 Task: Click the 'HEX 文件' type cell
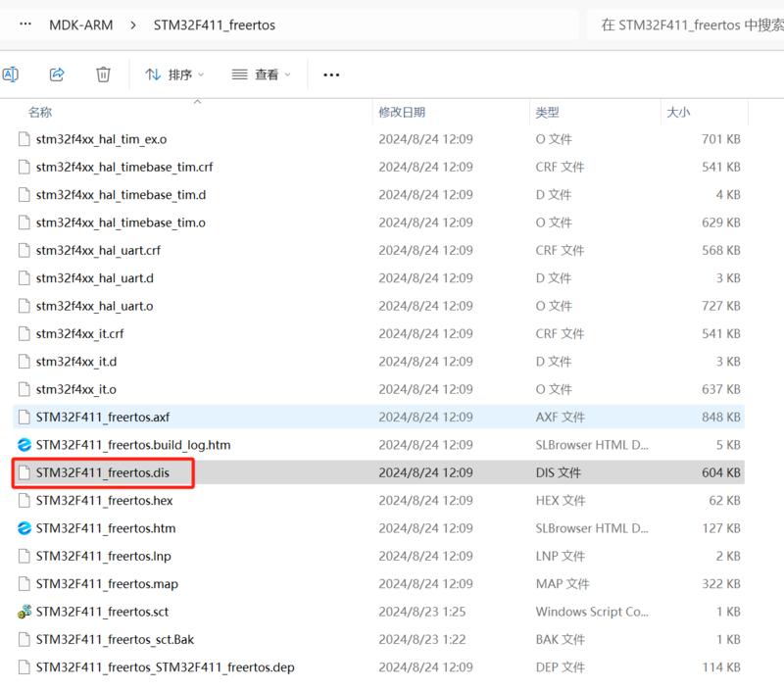[560, 501]
